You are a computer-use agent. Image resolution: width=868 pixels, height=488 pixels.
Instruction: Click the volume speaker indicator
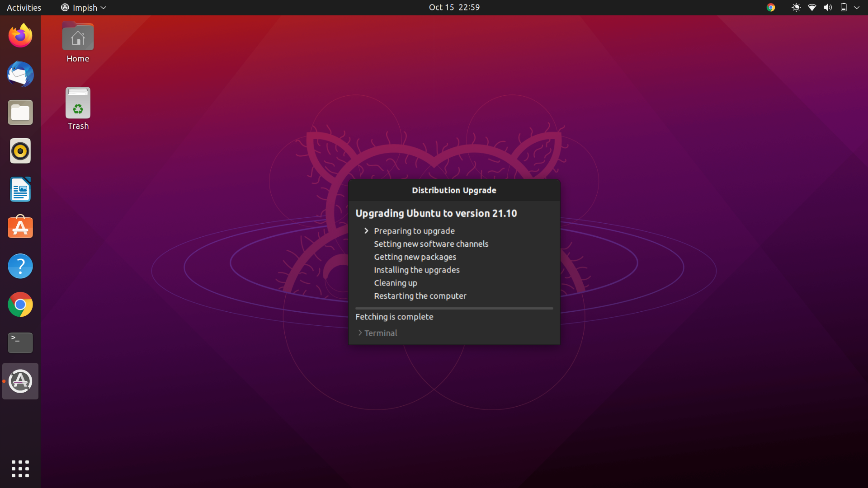point(828,7)
